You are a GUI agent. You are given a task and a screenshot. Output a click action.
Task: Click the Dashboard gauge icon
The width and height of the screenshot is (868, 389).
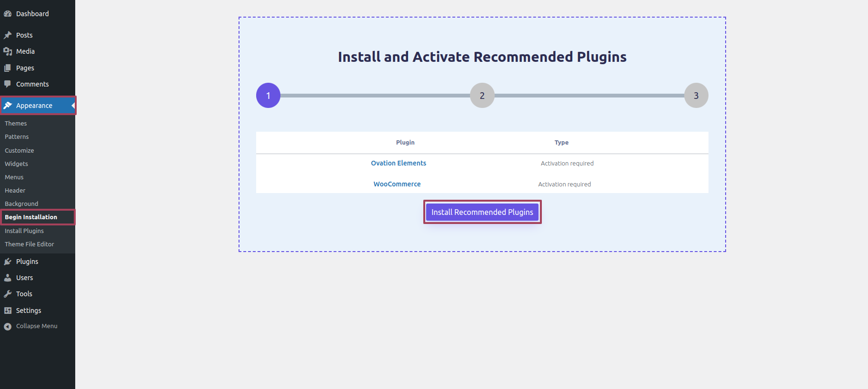pyautogui.click(x=8, y=14)
